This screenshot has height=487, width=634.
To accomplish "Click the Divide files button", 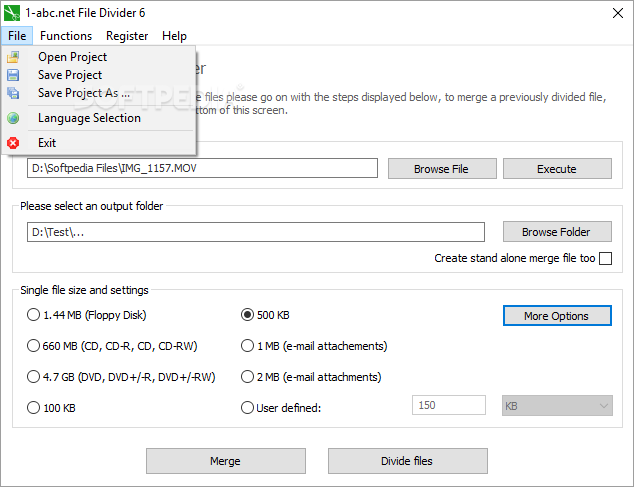I will click(x=408, y=461).
